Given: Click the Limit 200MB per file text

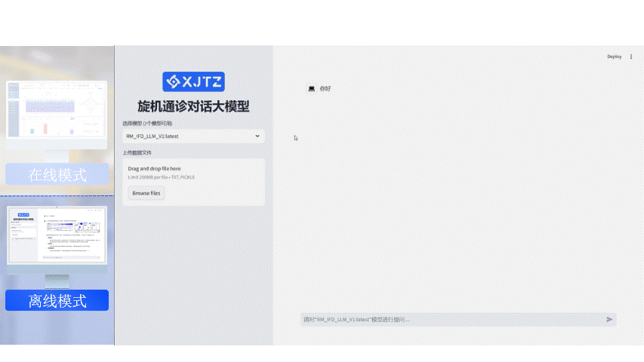Looking at the screenshot, I should (x=162, y=177).
